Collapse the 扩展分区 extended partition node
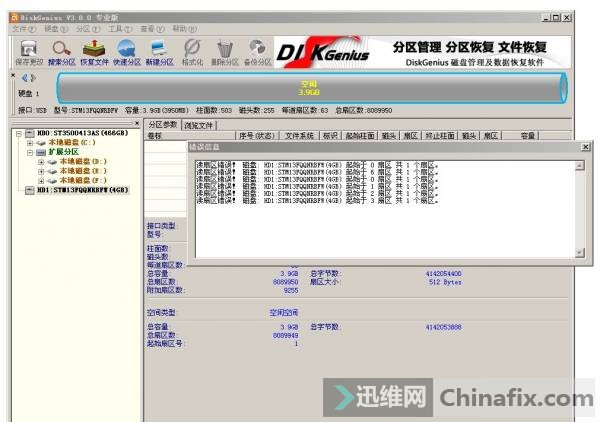 point(30,152)
